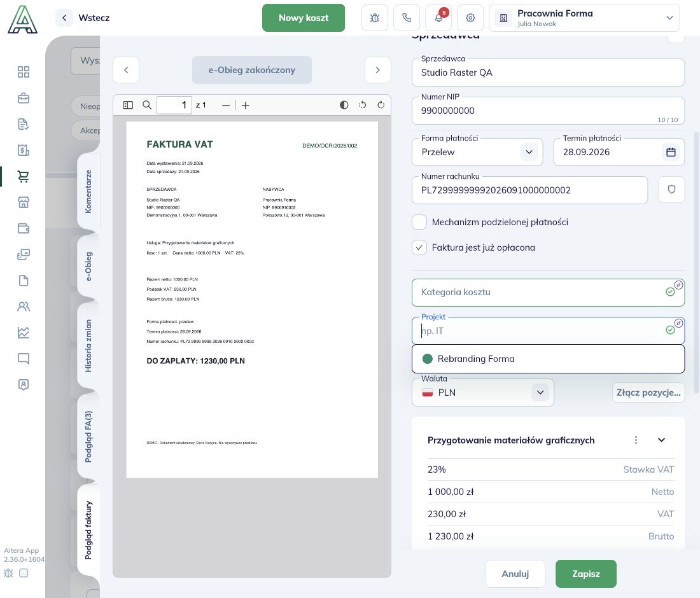Go to next document arrow
Image resolution: width=700 pixels, height=598 pixels.
point(377,70)
